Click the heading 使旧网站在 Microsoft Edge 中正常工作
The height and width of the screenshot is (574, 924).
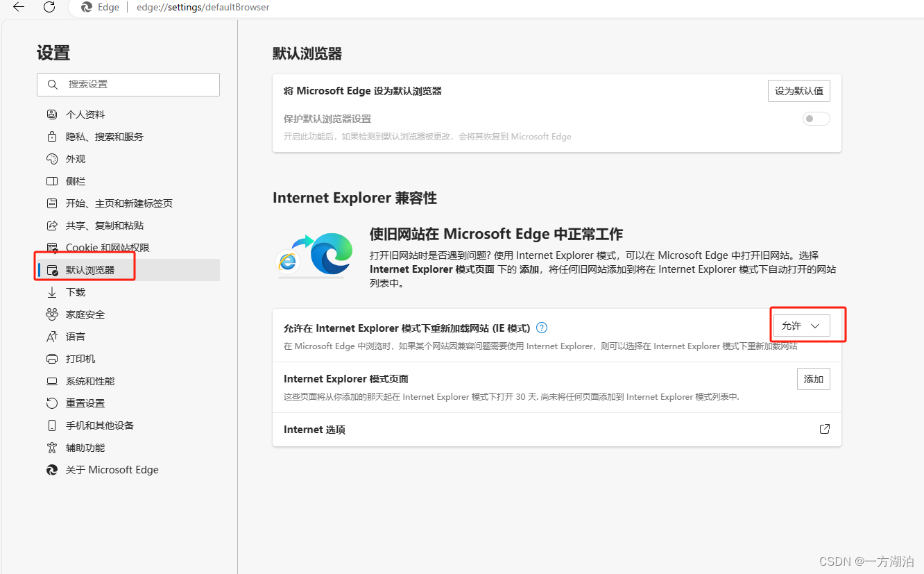[496, 233]
